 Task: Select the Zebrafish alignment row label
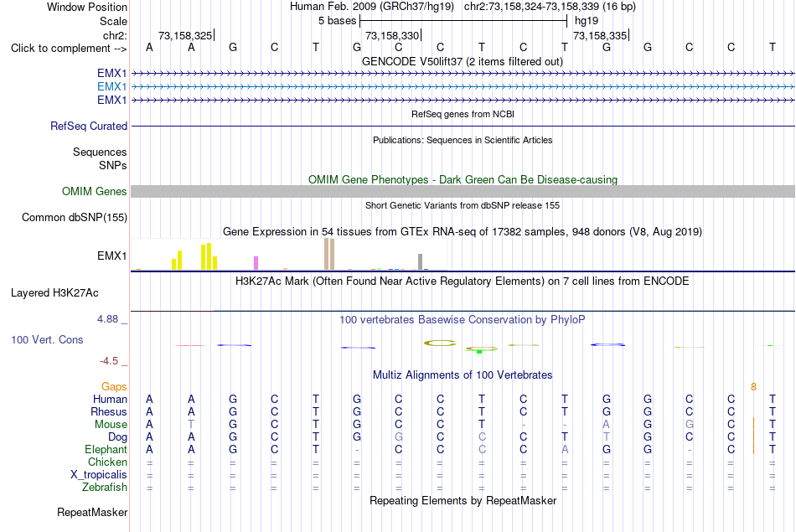pos(105,488)
